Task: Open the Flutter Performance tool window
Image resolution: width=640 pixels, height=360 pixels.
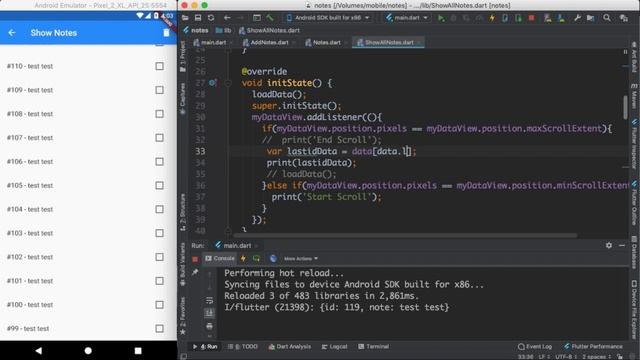Action: point(593,347)
